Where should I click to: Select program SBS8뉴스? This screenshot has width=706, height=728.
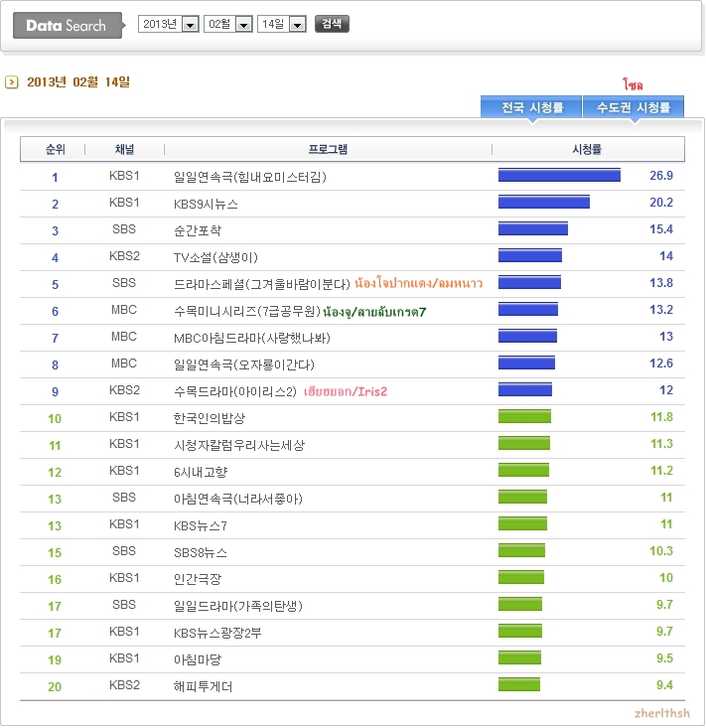[201, 552]
